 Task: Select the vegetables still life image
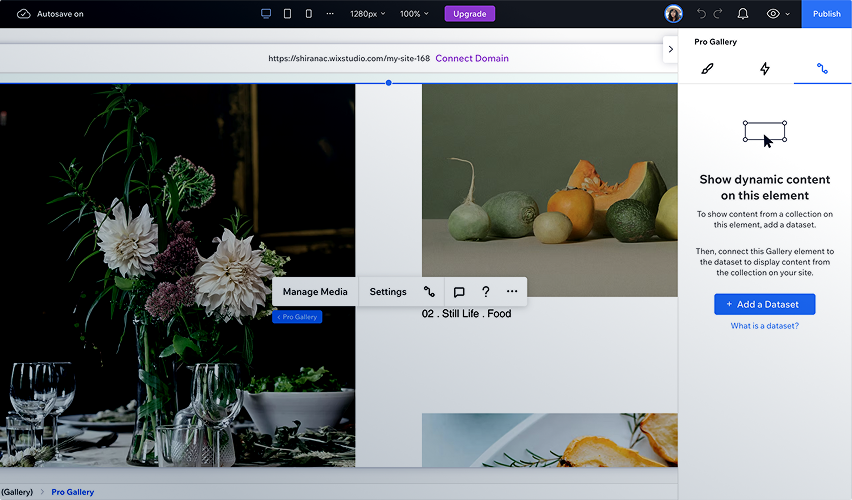549,190
